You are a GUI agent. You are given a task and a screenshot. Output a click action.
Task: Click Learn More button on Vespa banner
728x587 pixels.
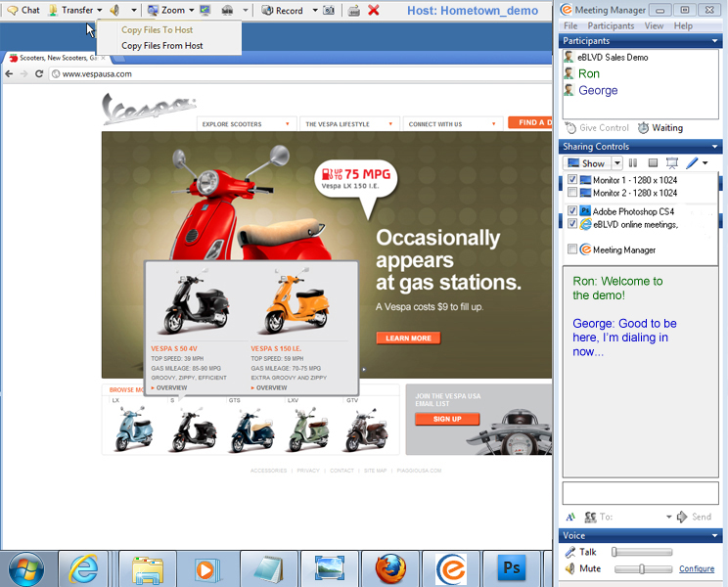point(409,338)
